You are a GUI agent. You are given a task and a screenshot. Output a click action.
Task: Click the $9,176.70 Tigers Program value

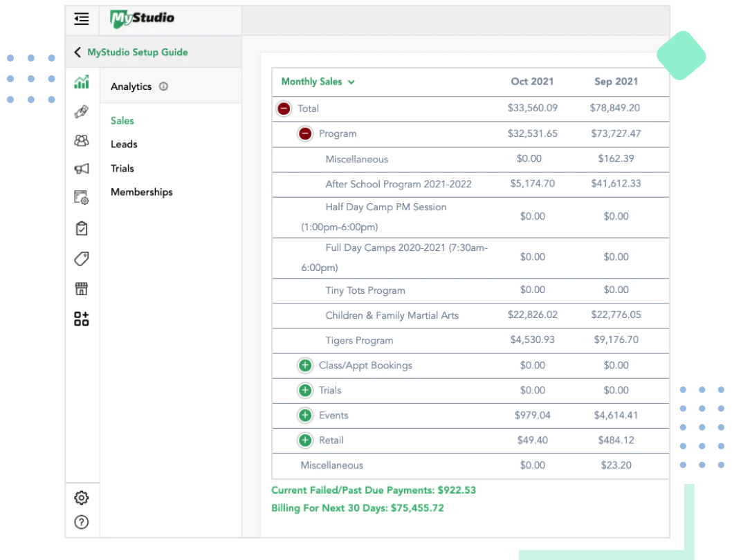point(616,339)
